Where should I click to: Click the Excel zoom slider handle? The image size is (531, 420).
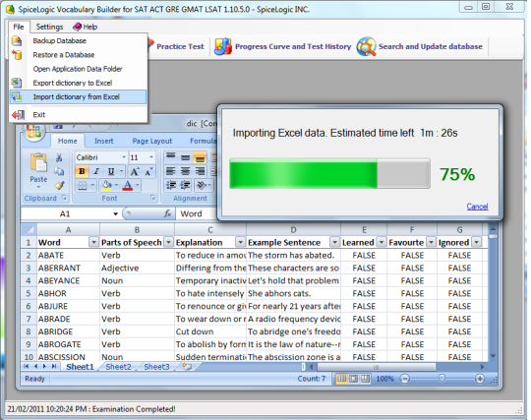[442, 379]
